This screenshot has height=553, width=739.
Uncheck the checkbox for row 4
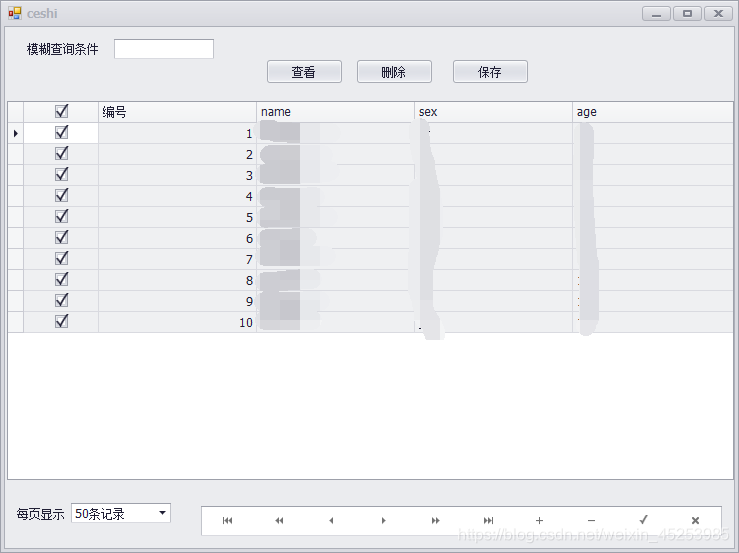(x=62, y=195)
